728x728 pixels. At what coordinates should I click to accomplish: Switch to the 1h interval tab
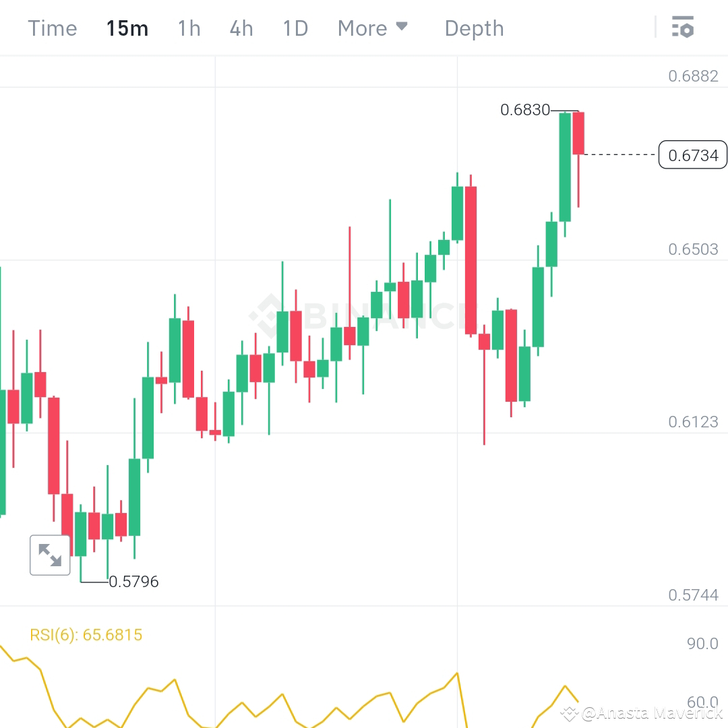[188, 28]
